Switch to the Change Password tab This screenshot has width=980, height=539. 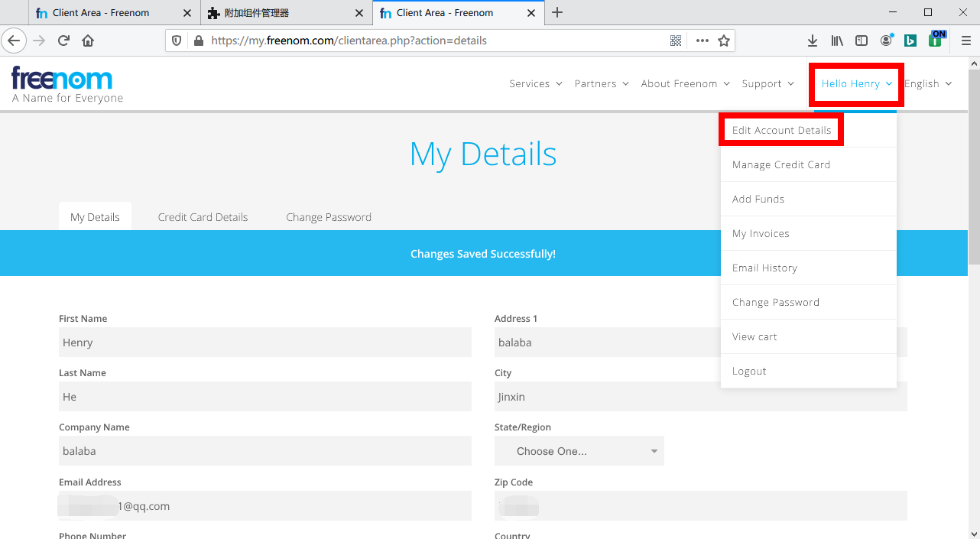[329, 217]
